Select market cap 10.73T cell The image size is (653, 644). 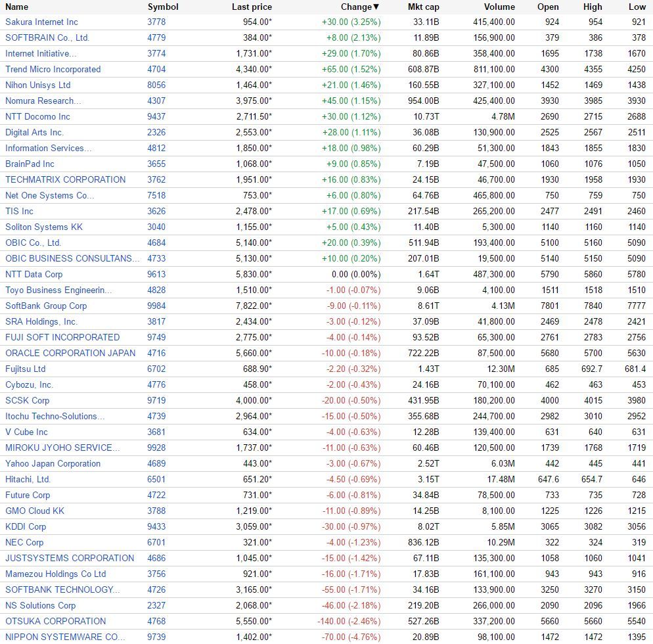pos(426,117)
